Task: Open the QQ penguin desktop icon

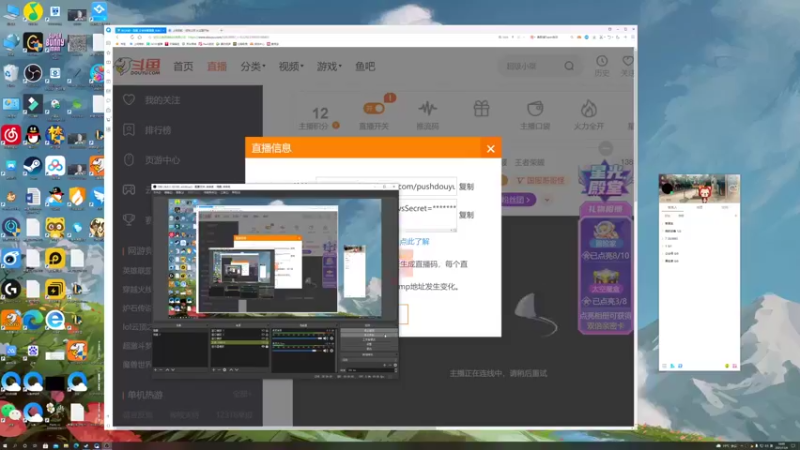Action: 33,135
